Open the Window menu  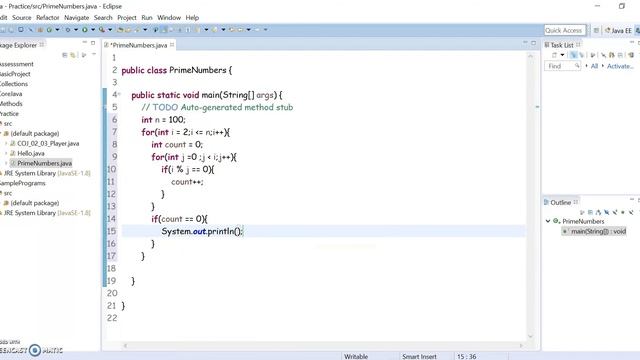(169, 18)
